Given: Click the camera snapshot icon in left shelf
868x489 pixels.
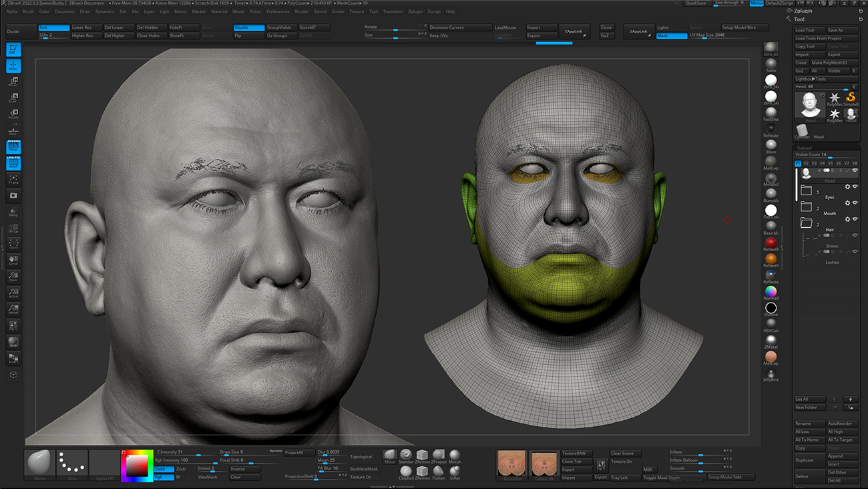Looking at the screenshot, I should pos(13,195).
